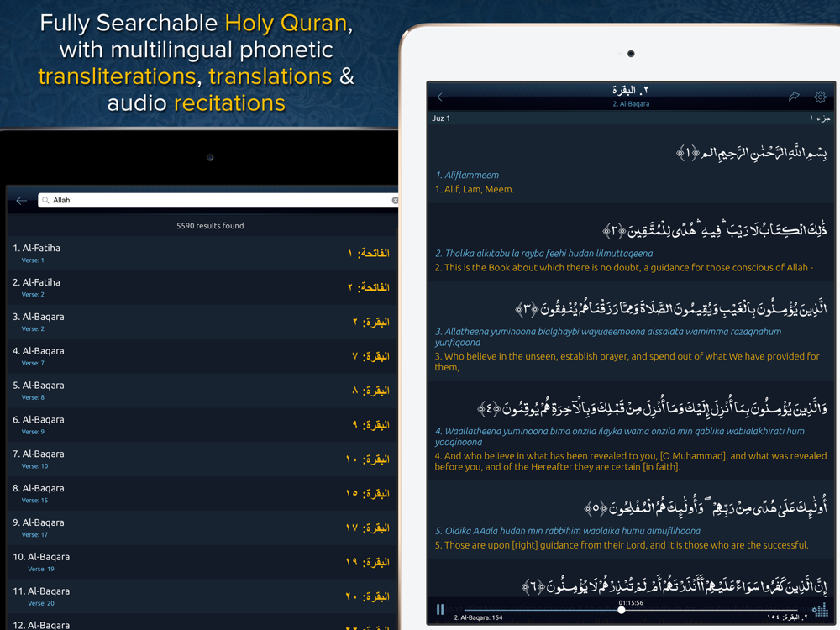Click the Allah search input field
Viewport: 840px width, 630px height.
click(x=218, y=201)
